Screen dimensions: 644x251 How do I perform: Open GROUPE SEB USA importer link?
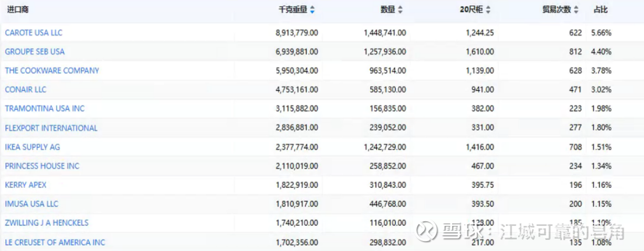pos(35,52)
